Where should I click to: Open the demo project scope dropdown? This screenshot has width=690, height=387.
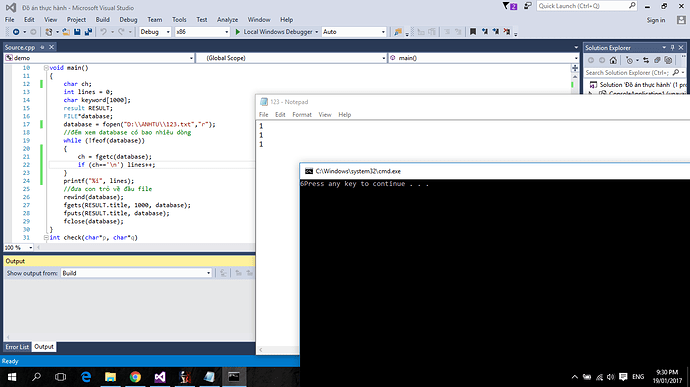coord(99,58)
